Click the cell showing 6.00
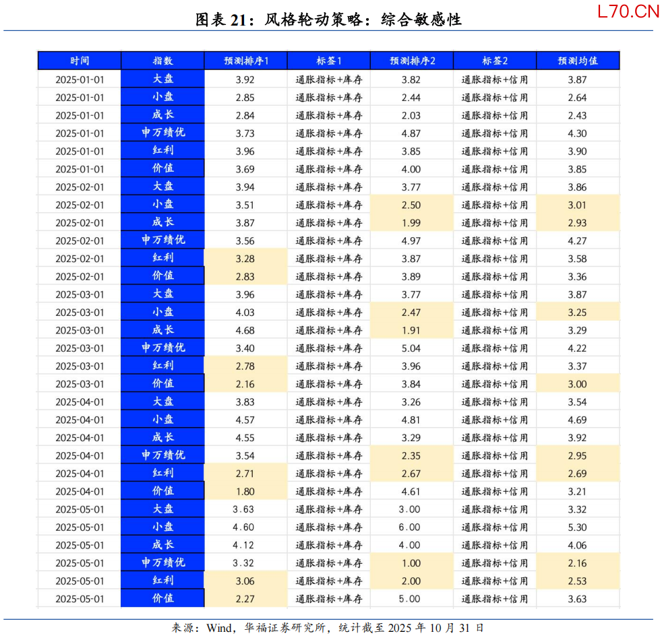 [x=411, y=527]
